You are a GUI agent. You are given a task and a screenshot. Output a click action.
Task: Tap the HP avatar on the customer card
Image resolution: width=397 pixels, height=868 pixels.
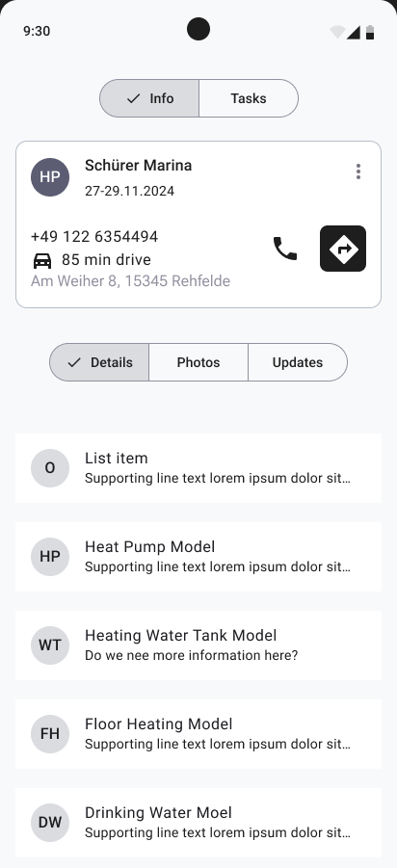coord(50,177)
